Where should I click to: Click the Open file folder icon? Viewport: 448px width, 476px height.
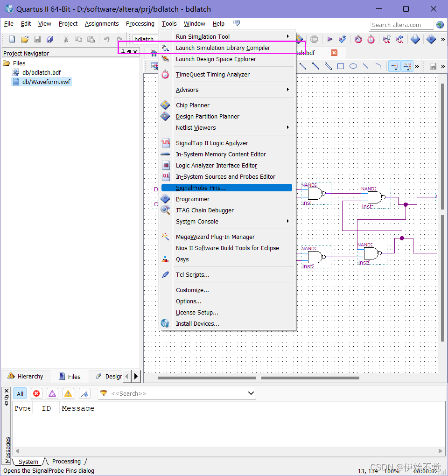pos(25,39)
